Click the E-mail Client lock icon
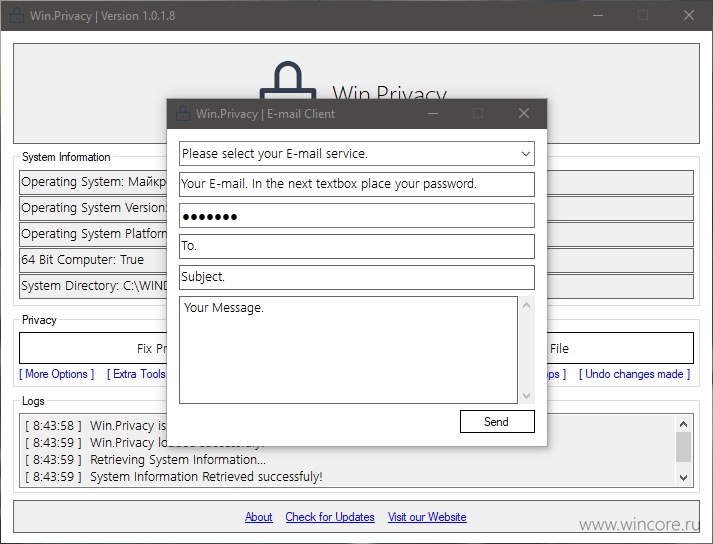 click(183, 113)
